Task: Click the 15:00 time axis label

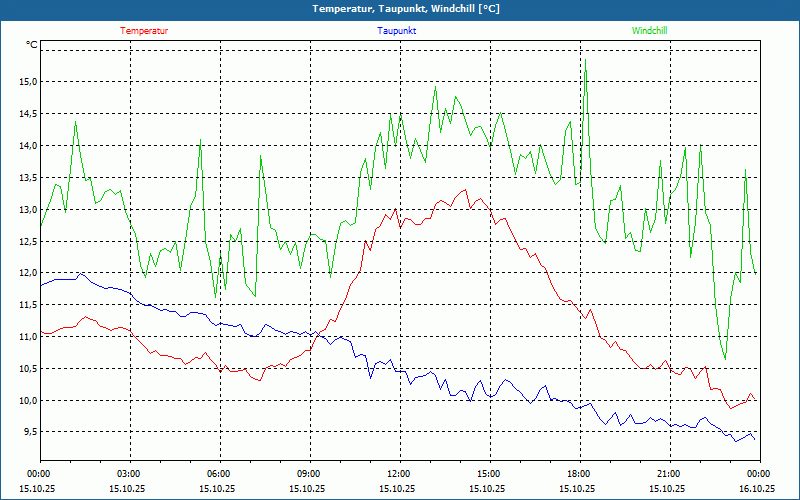Action: coord(489,474)
